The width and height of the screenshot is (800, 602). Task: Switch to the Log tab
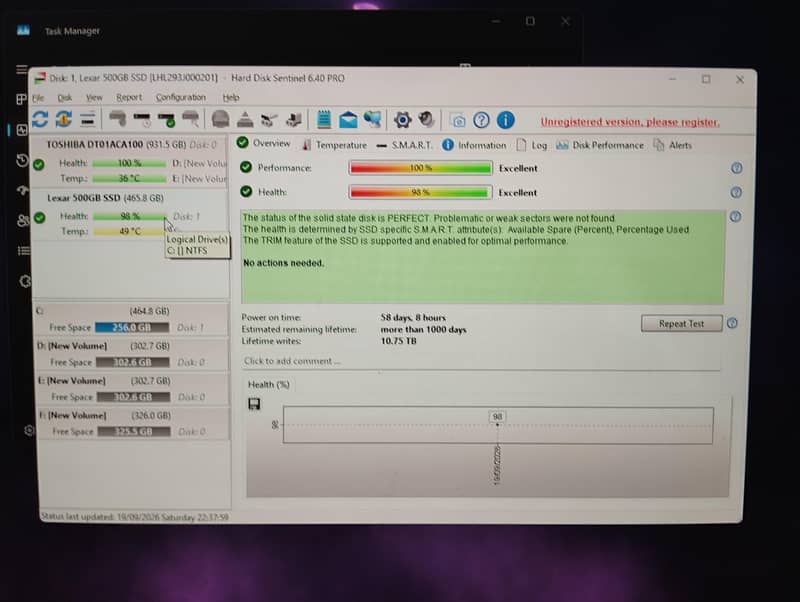pos(532,145)
